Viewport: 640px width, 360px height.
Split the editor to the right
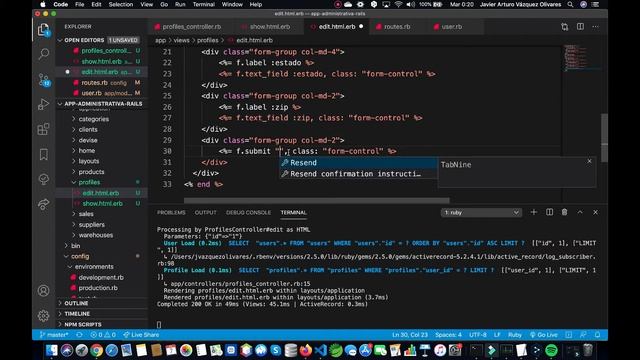(x=580, y=27)
